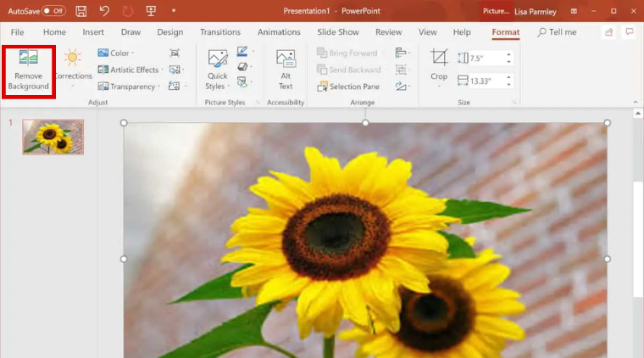Click the Redo icon
The image size is (644, 358).
coord(128,11)
